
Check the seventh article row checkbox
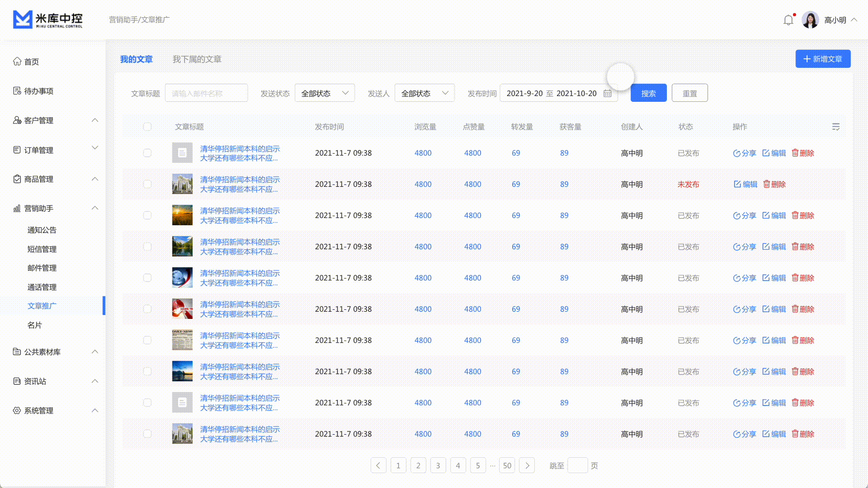coord(147,341)
